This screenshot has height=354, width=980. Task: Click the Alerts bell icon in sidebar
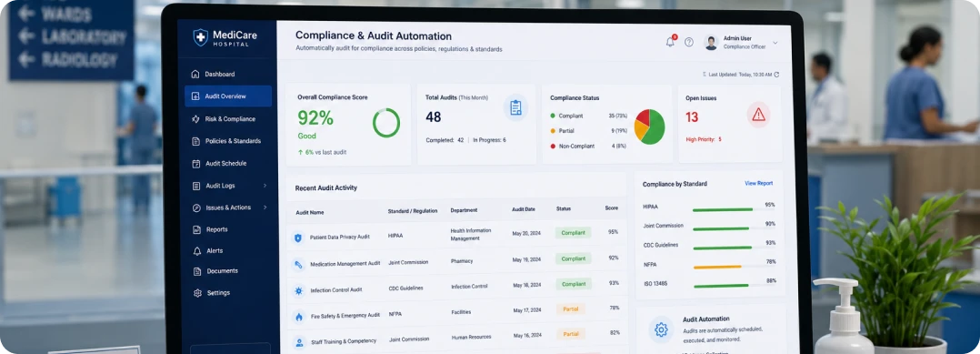click(x=196, y=251)
